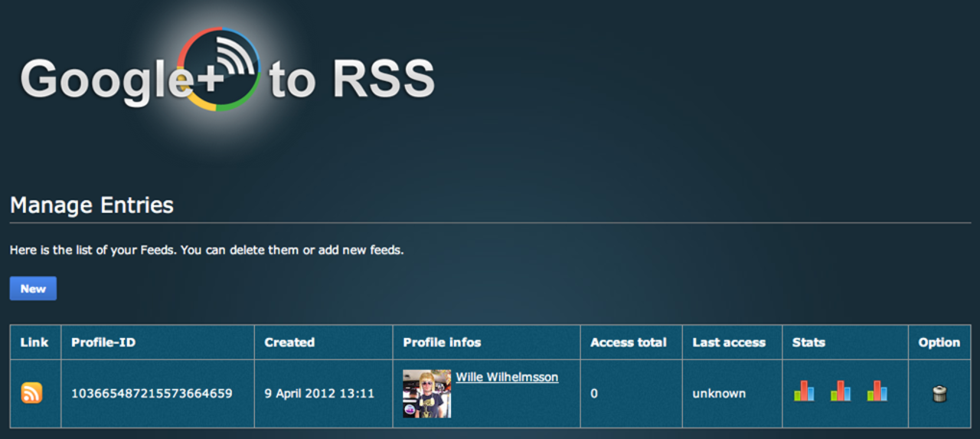Delete the feed with the trash icon
The image size is (980, 439).
click(x=939, y=394)
